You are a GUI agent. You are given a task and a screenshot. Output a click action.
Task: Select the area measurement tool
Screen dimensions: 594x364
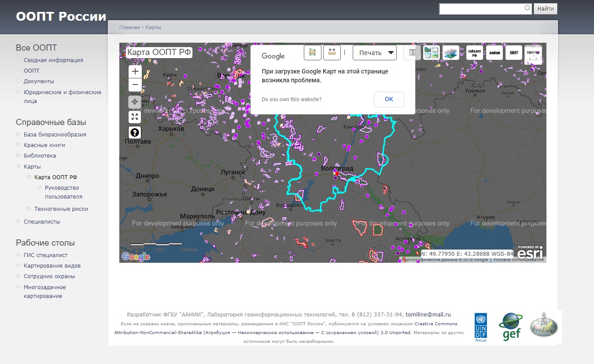pyautogui.click(x=313, y=53)
